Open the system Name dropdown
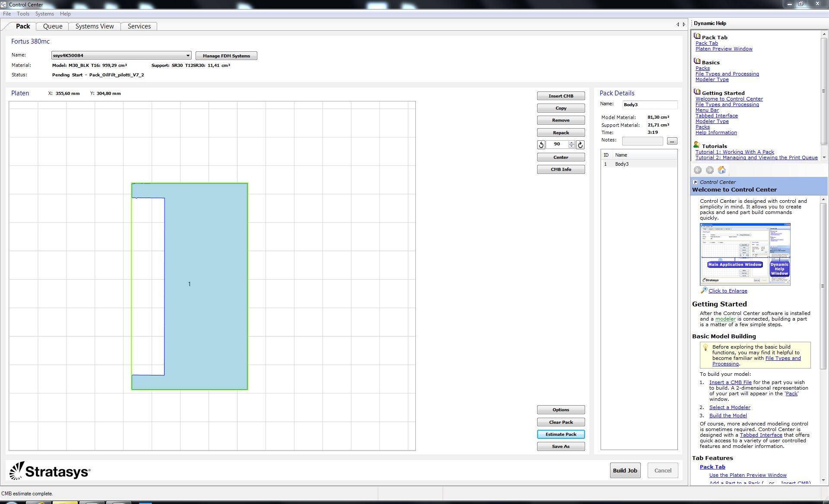 coord(188,56)
